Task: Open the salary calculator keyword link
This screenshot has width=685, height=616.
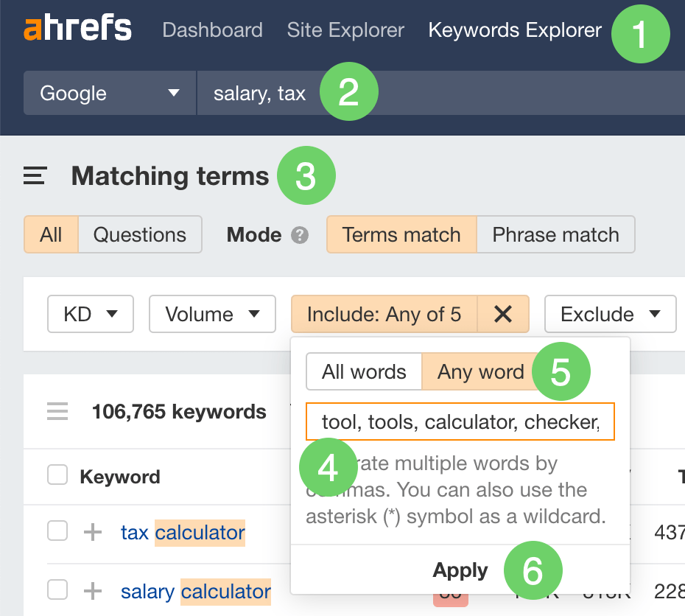Action: pos(195,590)
